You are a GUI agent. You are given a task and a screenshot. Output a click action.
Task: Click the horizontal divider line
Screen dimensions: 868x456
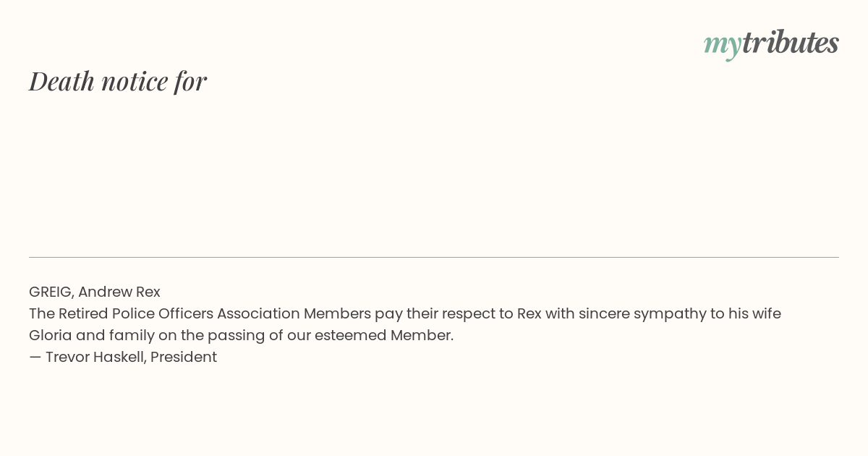pos(434,257)
